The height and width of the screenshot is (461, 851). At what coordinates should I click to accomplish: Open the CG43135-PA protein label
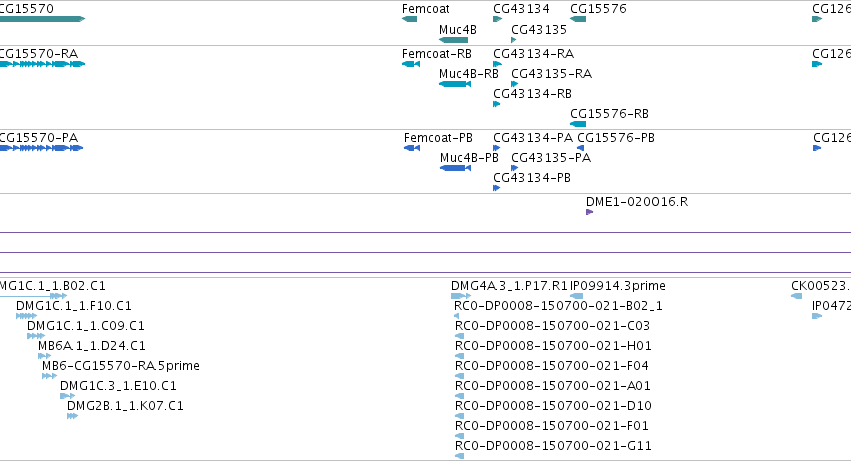click(x=551, y=158)
